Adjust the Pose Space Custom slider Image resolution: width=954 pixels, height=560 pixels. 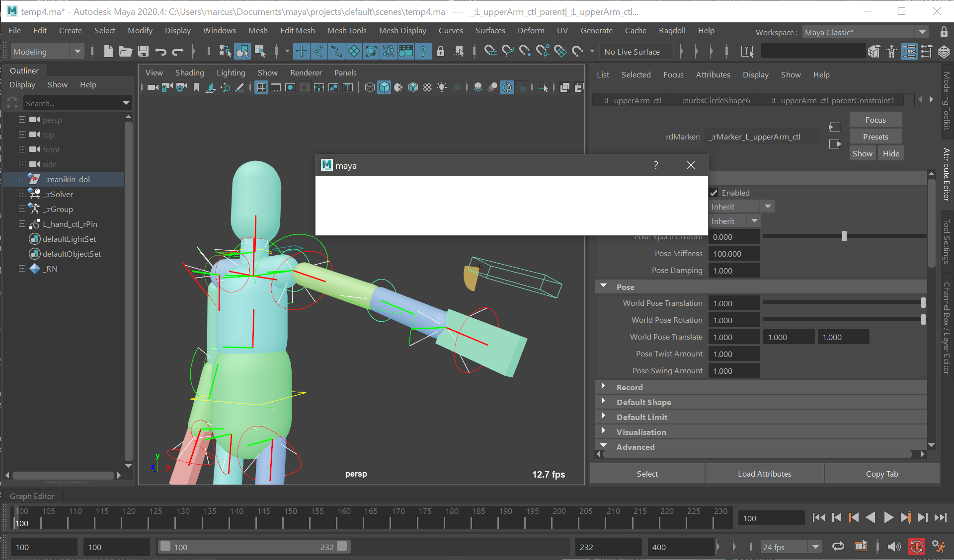[x=844, y=237]
